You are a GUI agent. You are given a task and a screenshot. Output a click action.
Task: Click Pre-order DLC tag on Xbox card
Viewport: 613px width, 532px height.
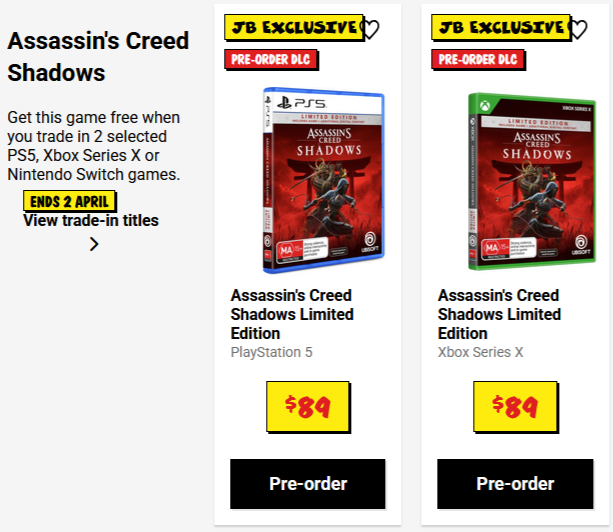[479, 59]
